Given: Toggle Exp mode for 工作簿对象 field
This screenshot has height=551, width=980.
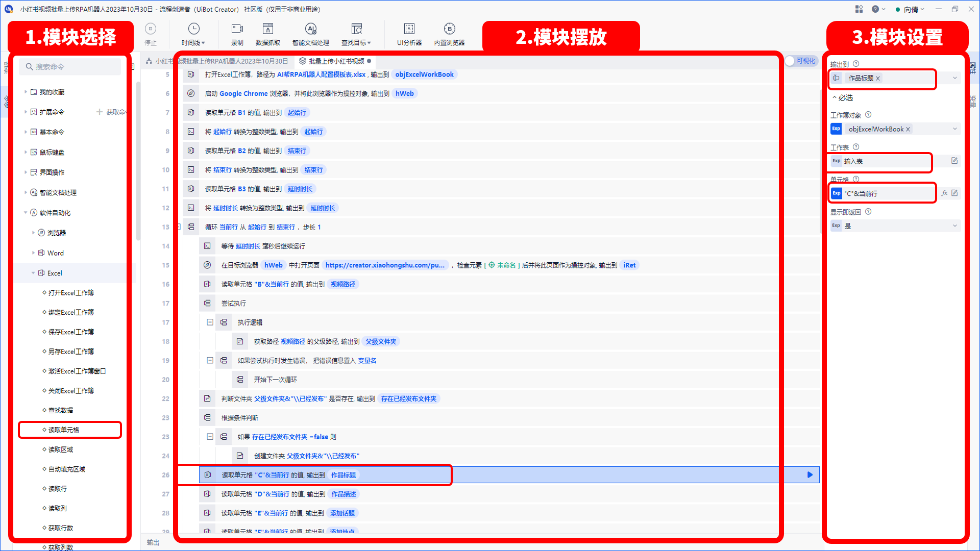Looking at the screenshot, I should [x=836, y=129].
